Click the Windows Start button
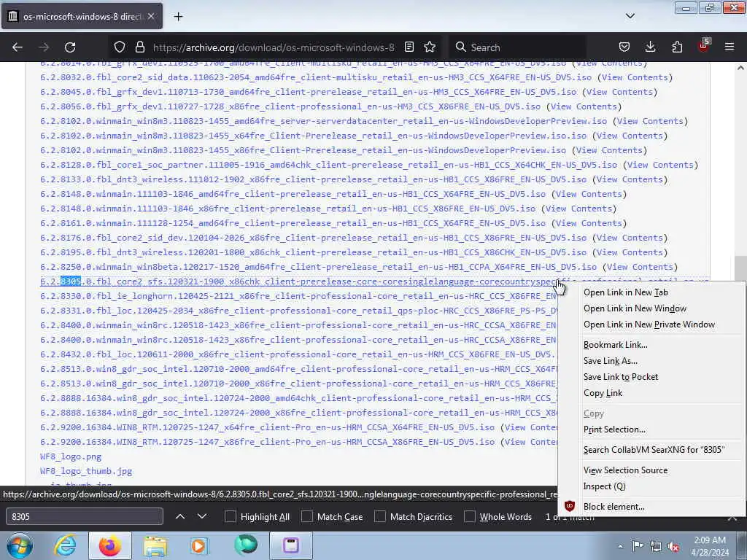Image resolution: width=747 pixels, height=560 pixels. click(19, 545)
